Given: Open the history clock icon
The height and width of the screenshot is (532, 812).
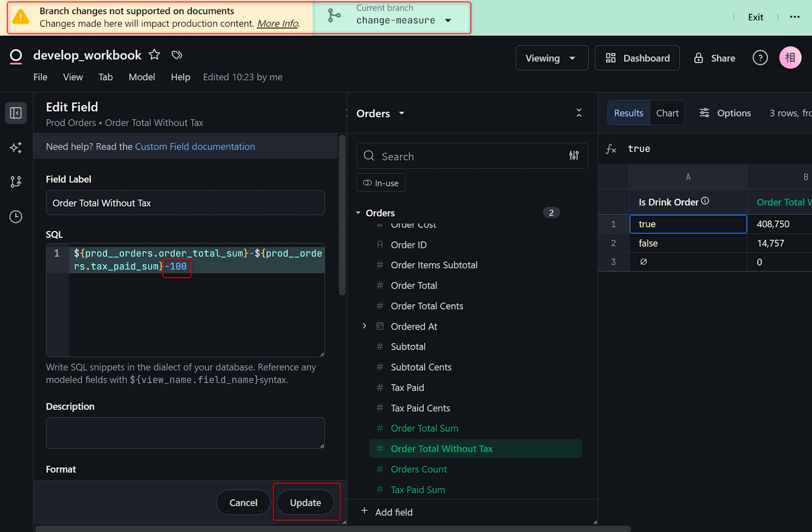Looking at the screenshot, I should tap(16, 217).
